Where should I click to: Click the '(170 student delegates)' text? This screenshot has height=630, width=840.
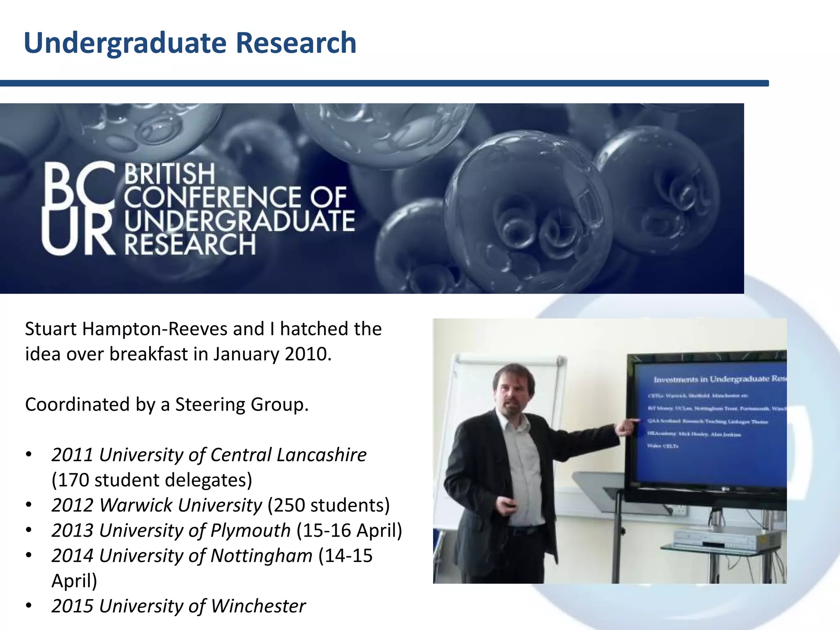[152, 480]
